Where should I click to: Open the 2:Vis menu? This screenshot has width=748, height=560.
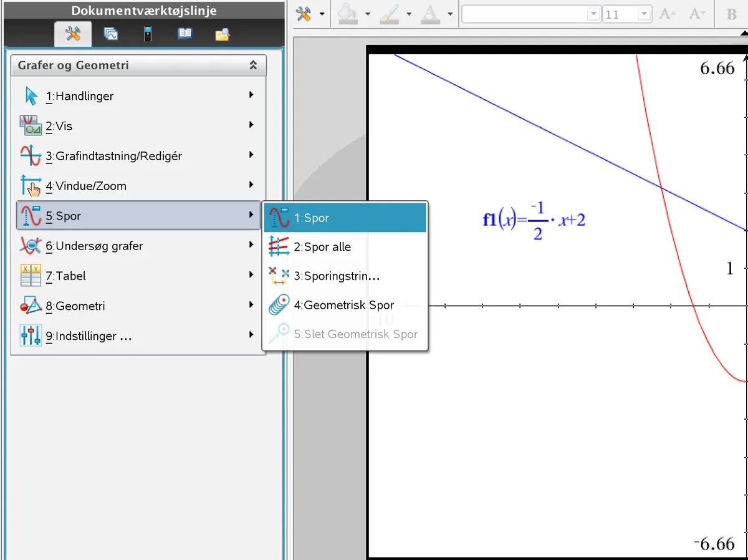click(138, 126)
